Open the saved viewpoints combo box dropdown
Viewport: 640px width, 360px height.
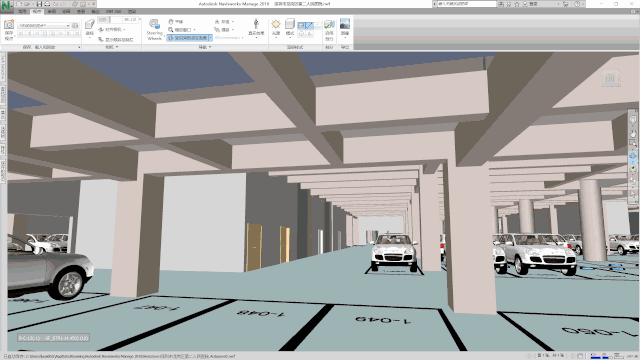[68, 25]
